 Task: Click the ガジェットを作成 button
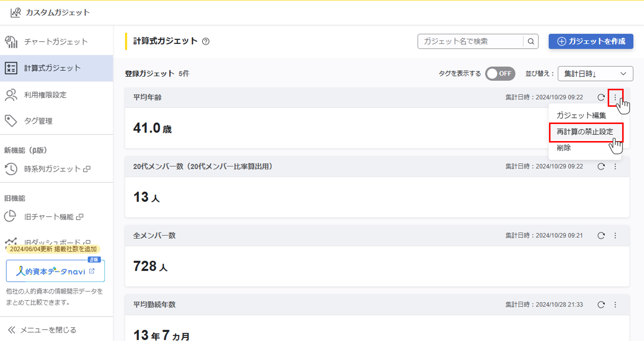[x=591, y=41]
